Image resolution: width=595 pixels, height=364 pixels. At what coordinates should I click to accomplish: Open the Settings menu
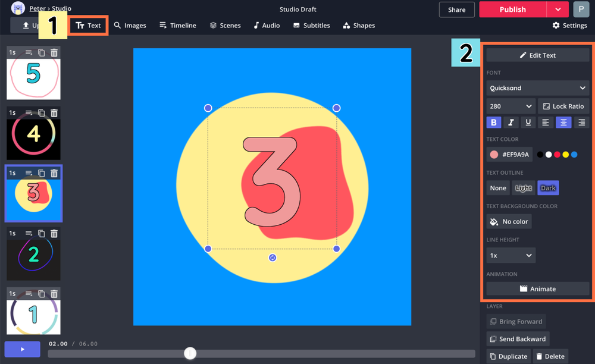[569, 26]
